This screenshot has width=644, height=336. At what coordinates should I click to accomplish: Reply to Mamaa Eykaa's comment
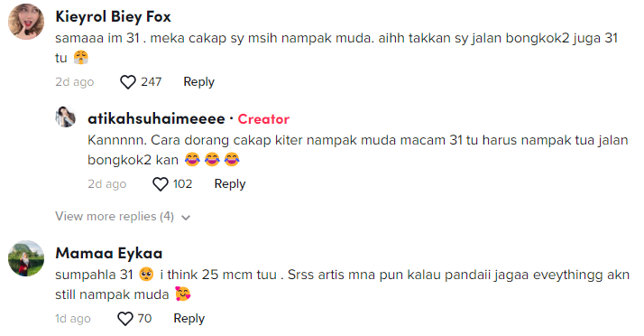point(189,318)
